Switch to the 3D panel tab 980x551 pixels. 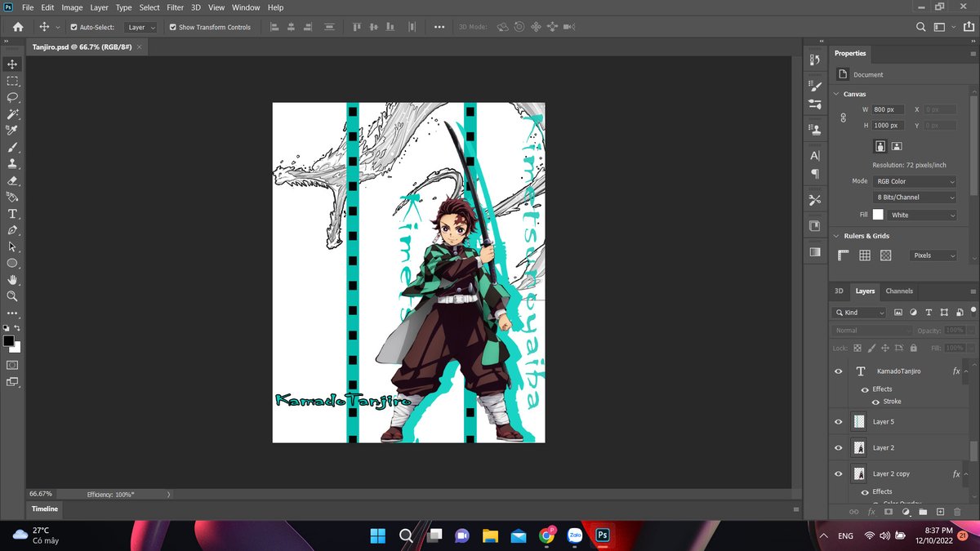(839, 291)
